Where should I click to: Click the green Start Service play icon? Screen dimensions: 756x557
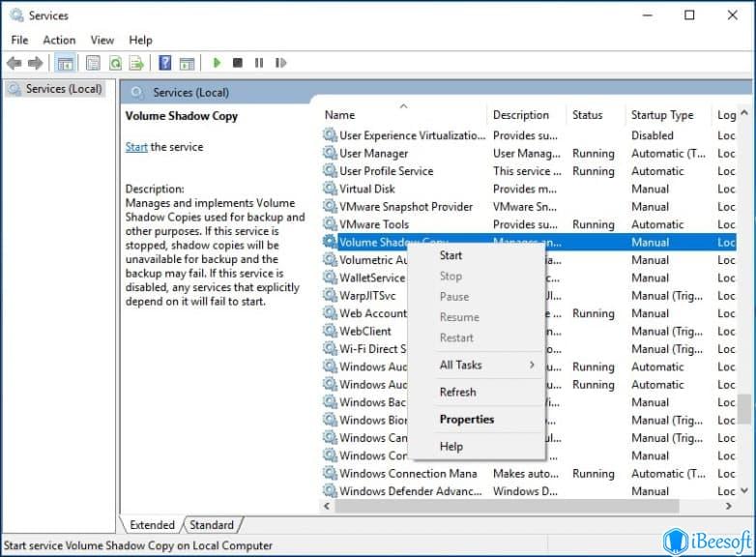click(x=217, y=63)
